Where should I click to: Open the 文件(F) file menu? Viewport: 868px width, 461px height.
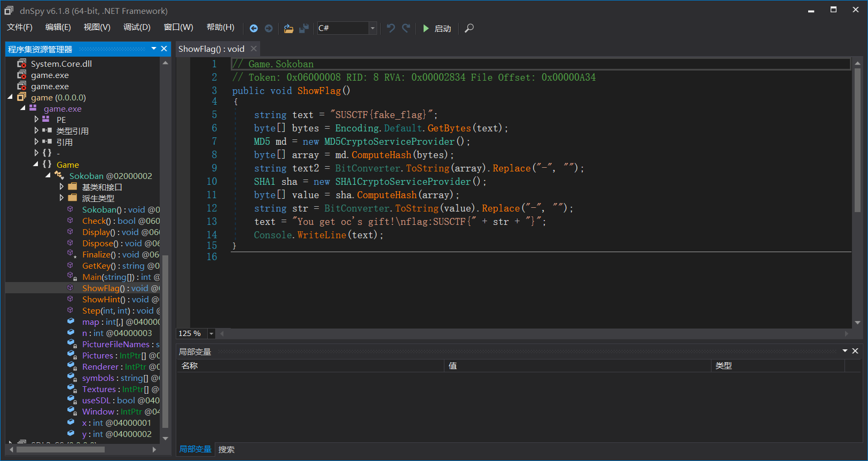pos(20,27)
